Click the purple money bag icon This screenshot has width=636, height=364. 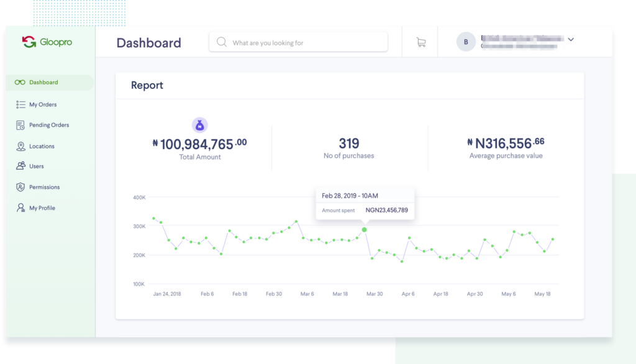point(199,125)
